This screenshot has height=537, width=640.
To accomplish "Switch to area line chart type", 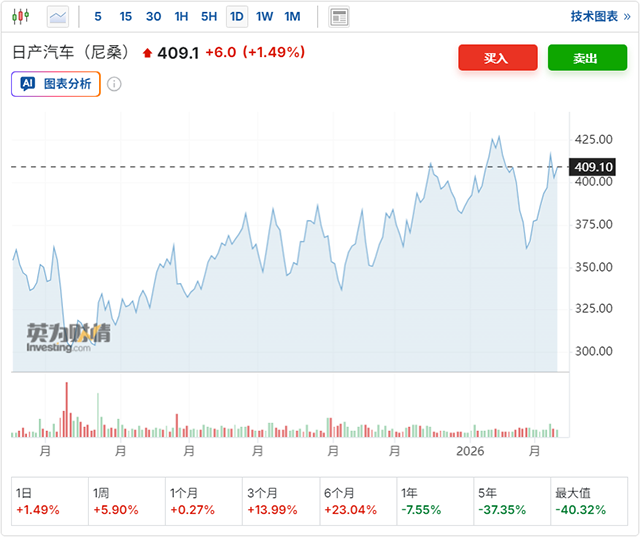I will pos(58,16).
